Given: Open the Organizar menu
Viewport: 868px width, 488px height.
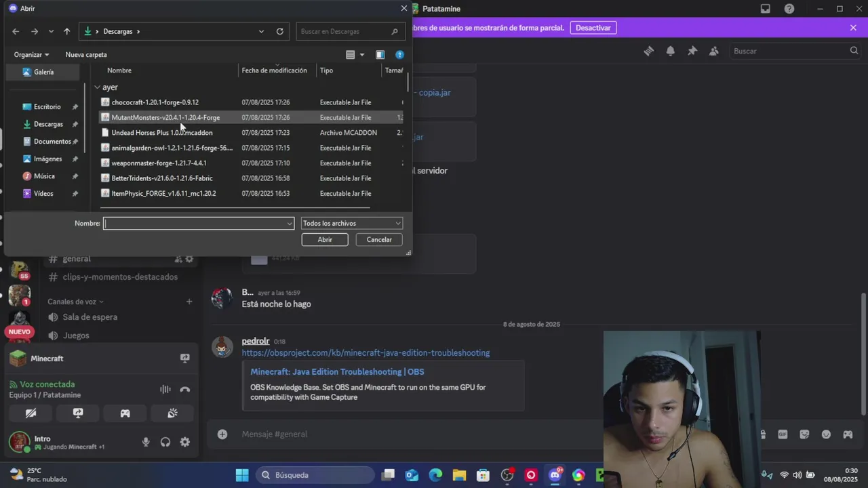Looking at the screenshot, I should click(x=31, y=55).
